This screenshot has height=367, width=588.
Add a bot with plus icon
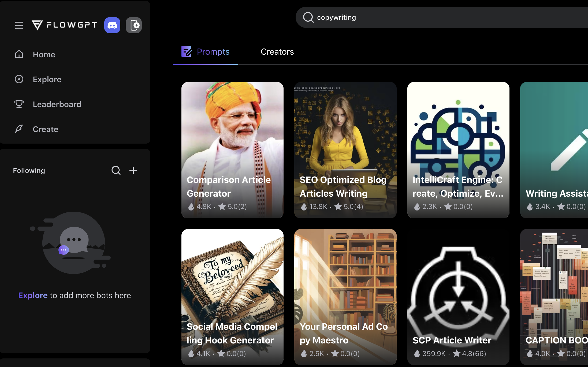click(x=133, y=170)
